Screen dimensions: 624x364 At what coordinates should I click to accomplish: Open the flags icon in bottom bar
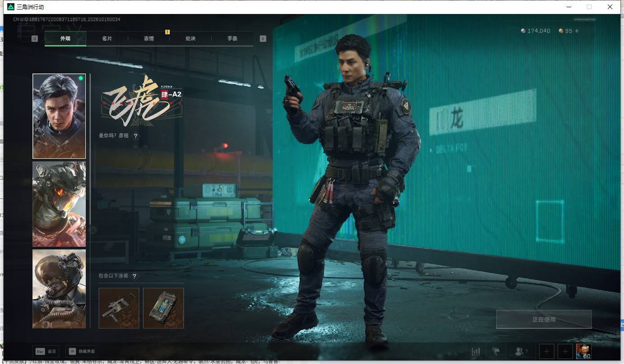[x=496, y=351]
